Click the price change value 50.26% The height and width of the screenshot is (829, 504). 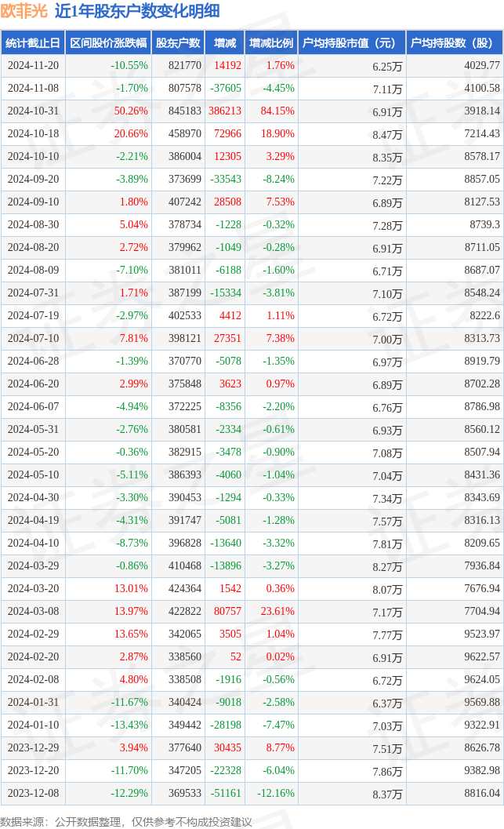(x=131, y=111)
